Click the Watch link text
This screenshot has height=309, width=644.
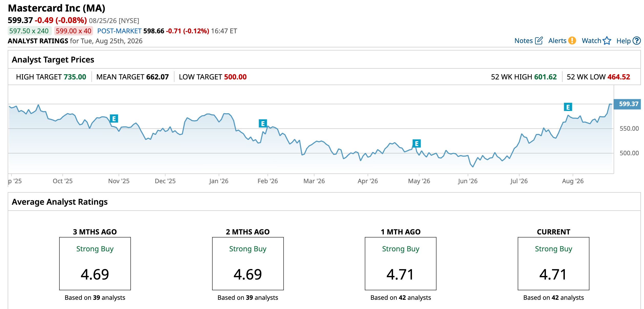click(591, 41)
